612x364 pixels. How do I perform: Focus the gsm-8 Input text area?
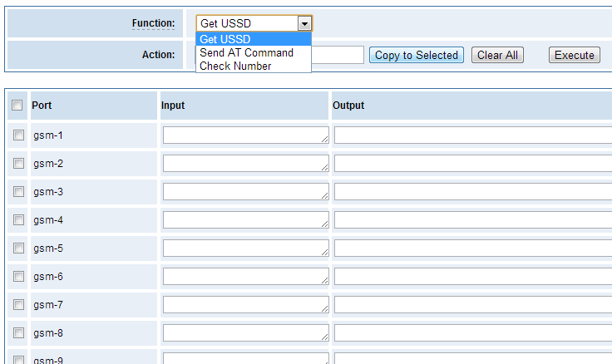click(x=245, y=332)
